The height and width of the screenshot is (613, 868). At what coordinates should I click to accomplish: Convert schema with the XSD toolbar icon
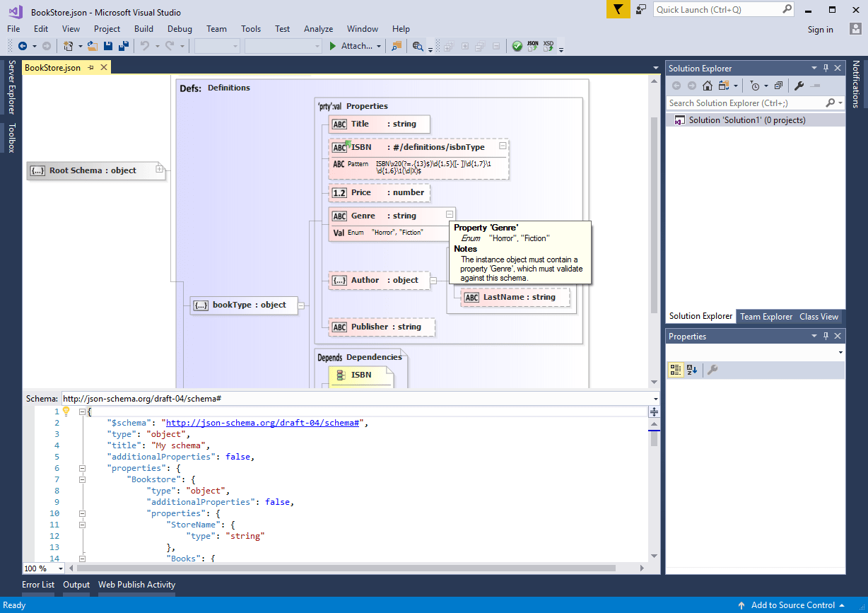[548, 46]
